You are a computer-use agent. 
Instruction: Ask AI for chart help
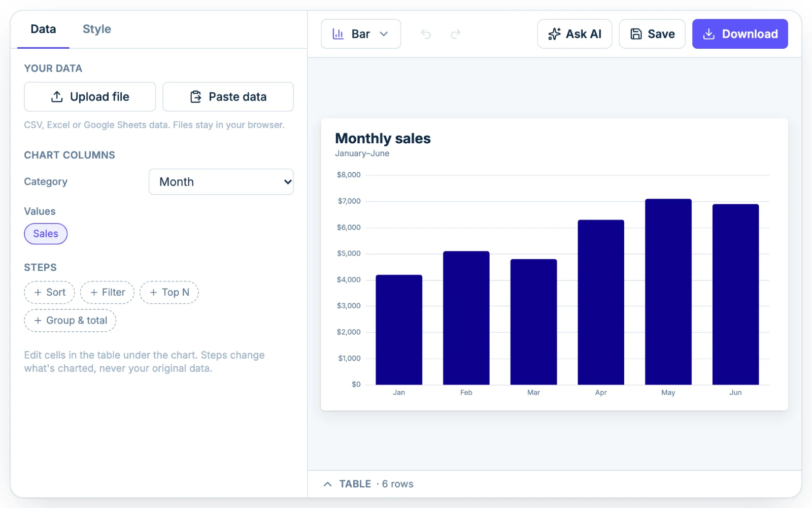click(574, 34)
